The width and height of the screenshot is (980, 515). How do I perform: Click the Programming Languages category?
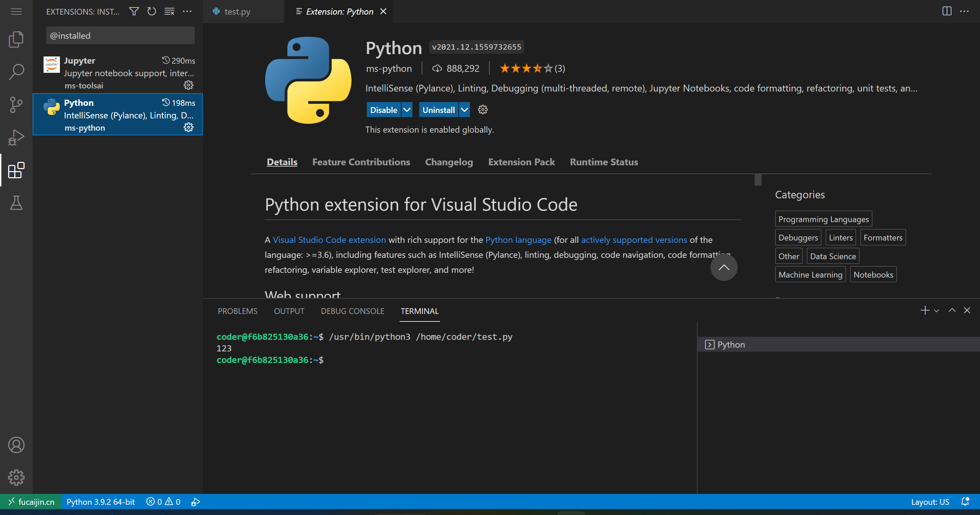click(x=823, y=219)
